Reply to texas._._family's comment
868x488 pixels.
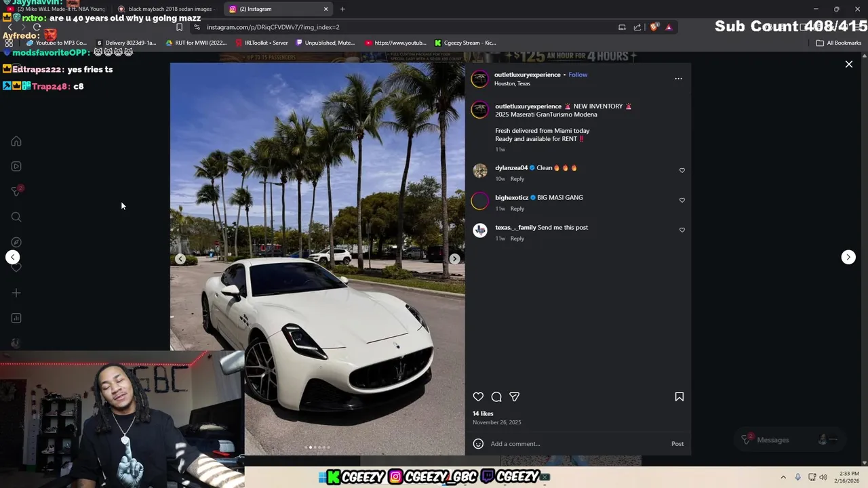click(x=517, y=239)
